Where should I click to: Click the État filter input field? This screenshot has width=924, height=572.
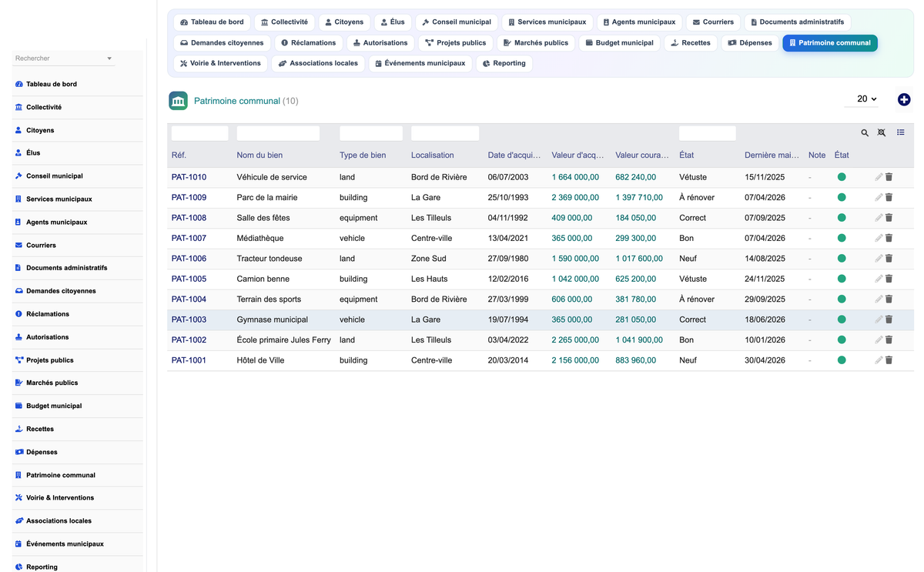708,133
